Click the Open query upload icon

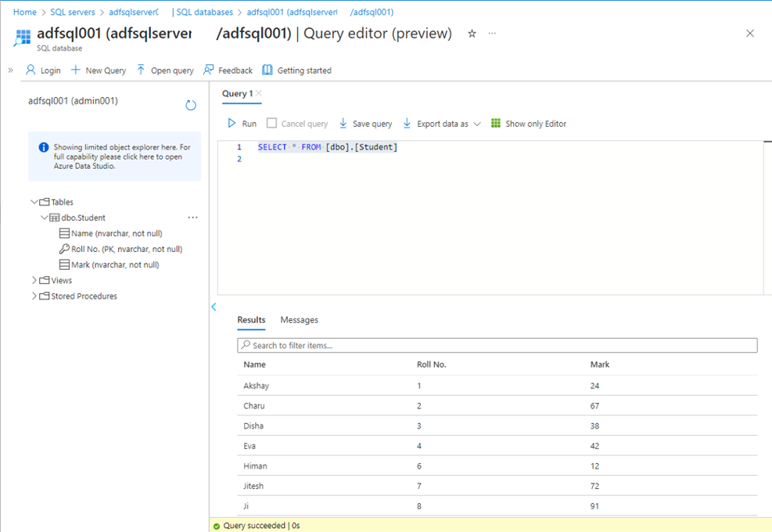tap(141, 70)
